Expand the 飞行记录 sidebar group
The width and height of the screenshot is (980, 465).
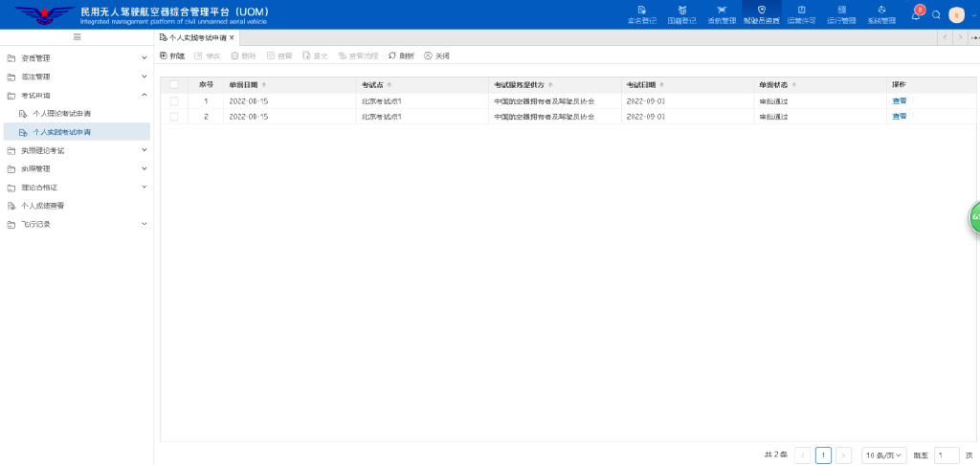[77, 224]
